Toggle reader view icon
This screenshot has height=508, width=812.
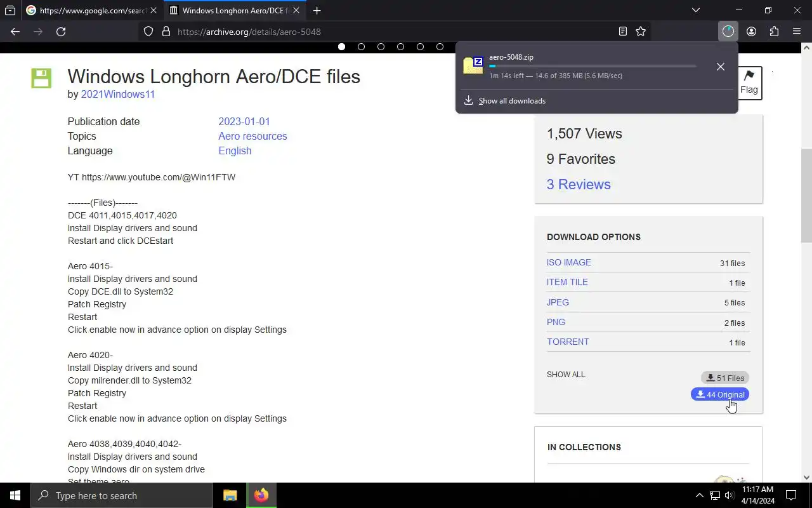(623, 31)
